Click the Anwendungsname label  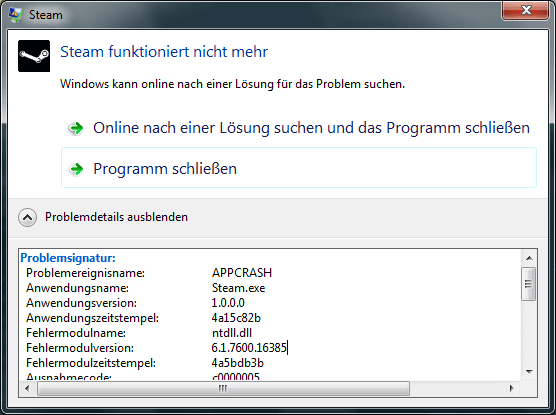(x=77, y=288)
